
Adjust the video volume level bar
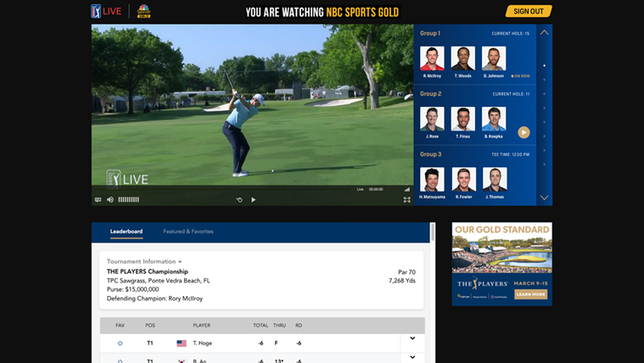(x=129, y=199)
